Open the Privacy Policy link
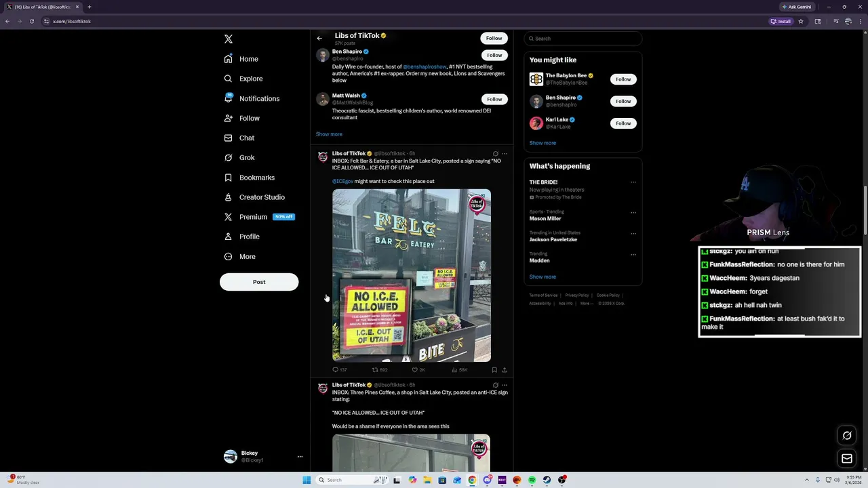The width and height of the screenshot is (868, 488). 577,296
